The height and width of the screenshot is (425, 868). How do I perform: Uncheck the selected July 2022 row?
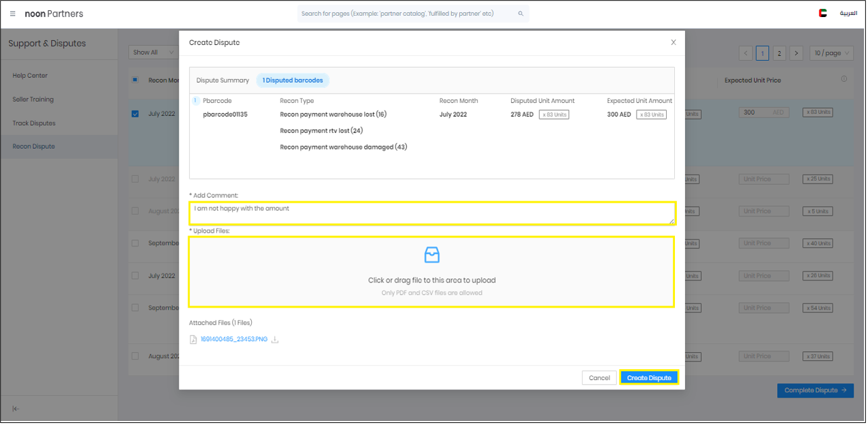134,114
